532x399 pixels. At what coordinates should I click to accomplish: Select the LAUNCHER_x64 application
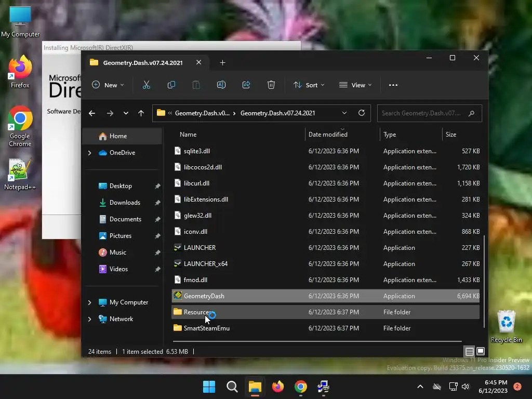(x=326, y=263)
